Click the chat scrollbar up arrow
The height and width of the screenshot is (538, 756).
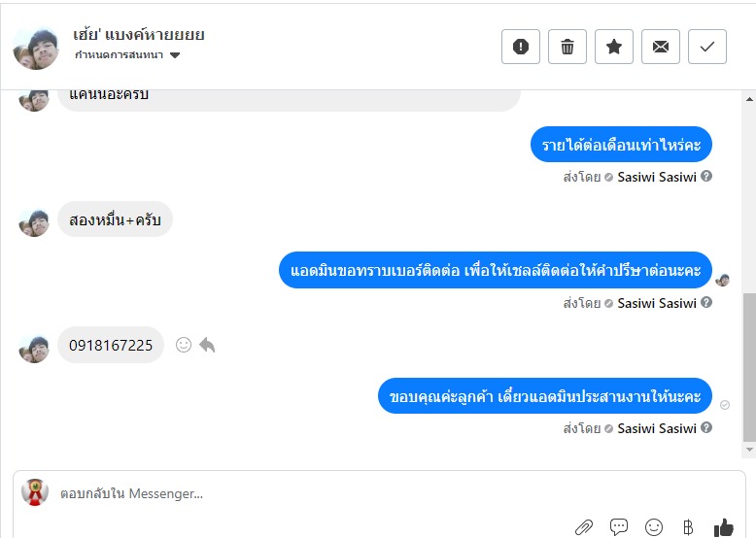(x=749, y=99)
